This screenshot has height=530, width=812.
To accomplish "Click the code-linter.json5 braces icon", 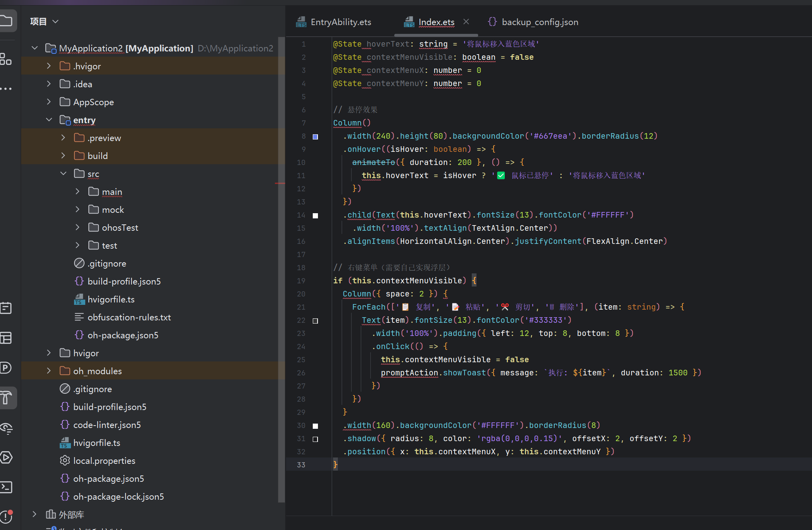I will pyautogui.click(x=65, y=424).
